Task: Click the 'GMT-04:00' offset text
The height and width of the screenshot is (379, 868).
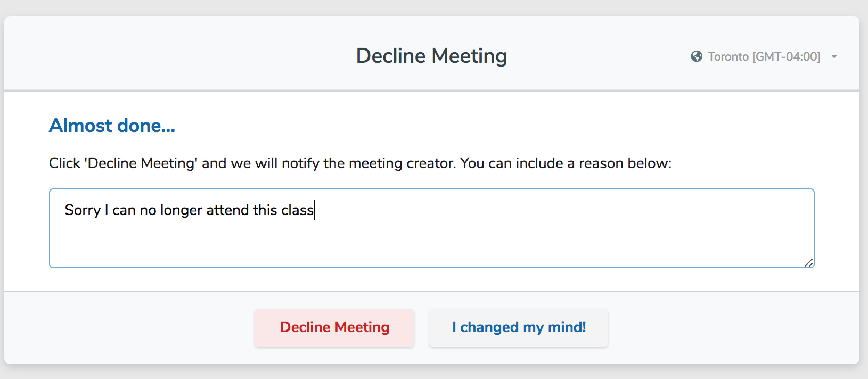Action: (x=787, y=56)
